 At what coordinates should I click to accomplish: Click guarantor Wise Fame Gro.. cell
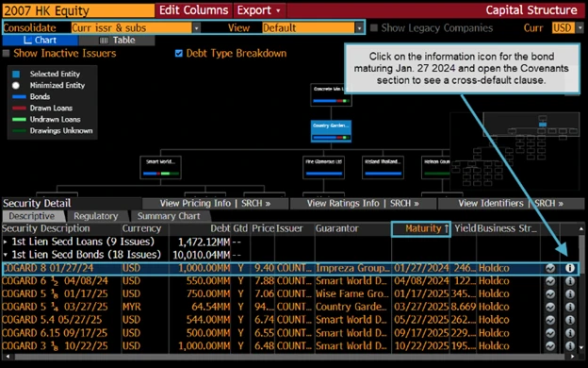(351, 294)
